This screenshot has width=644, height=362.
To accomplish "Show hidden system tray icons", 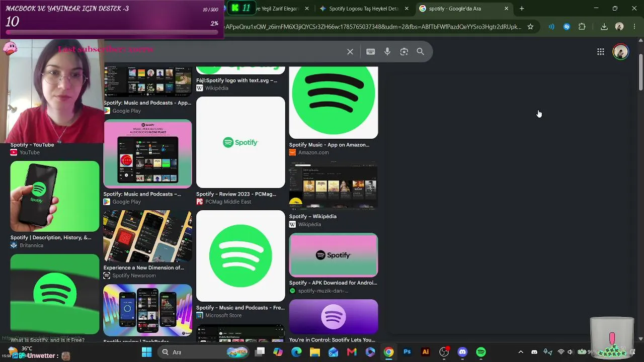I will coord(521,352).
